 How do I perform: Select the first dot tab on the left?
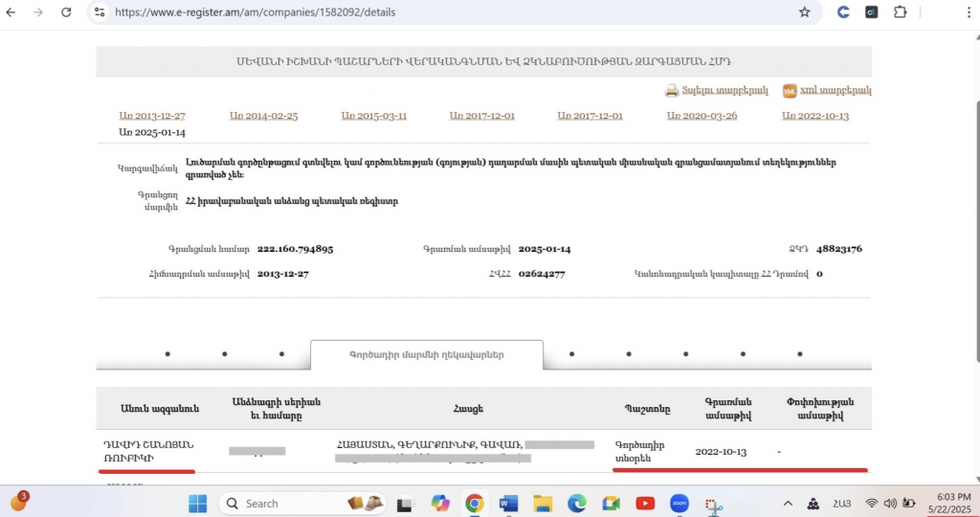tap(167, 354)
